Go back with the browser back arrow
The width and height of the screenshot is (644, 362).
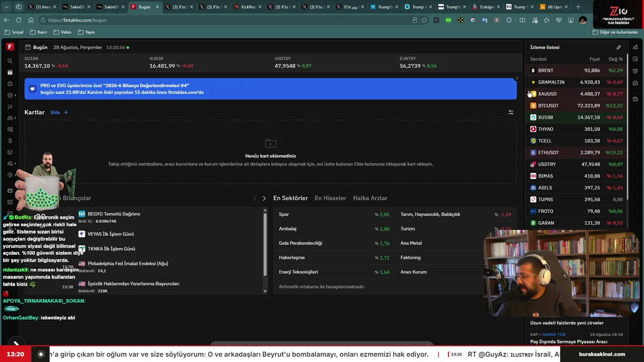click(7, 20)
